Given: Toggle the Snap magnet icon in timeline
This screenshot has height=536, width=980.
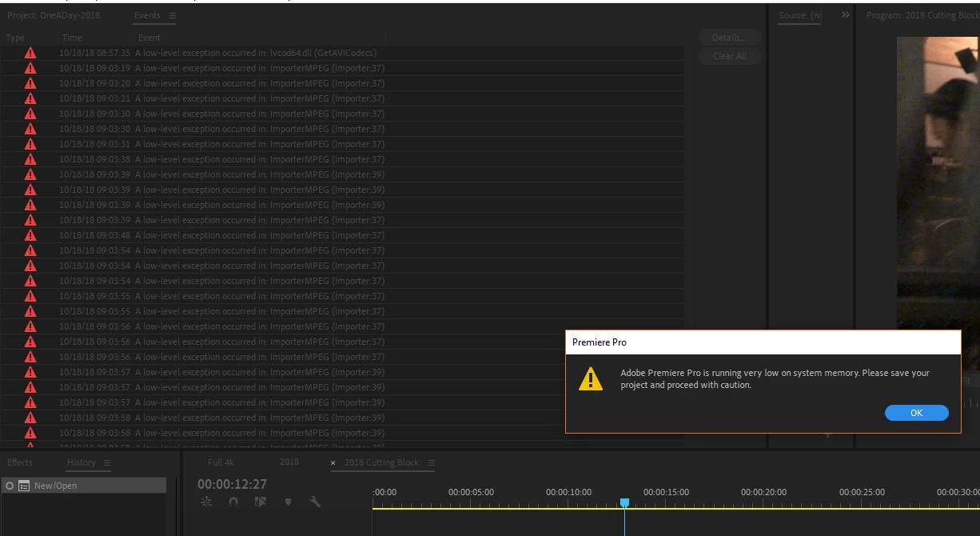Looking at the screenshot, I should coord(233,502).
